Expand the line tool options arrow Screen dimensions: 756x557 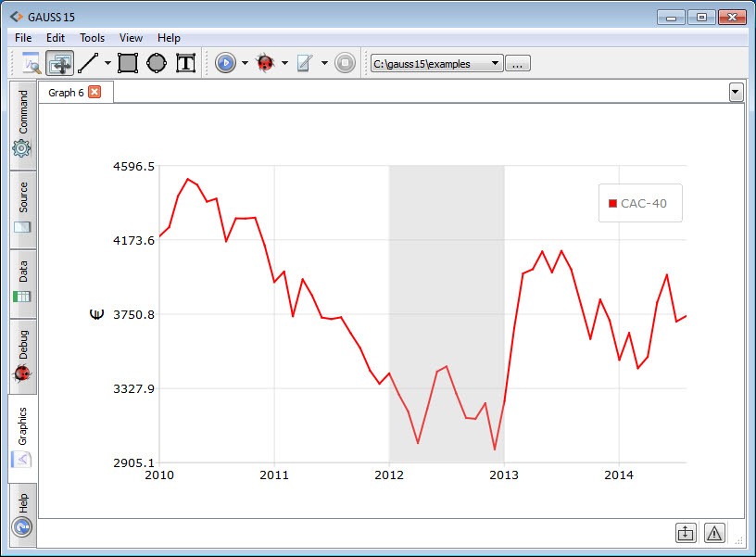107,64
